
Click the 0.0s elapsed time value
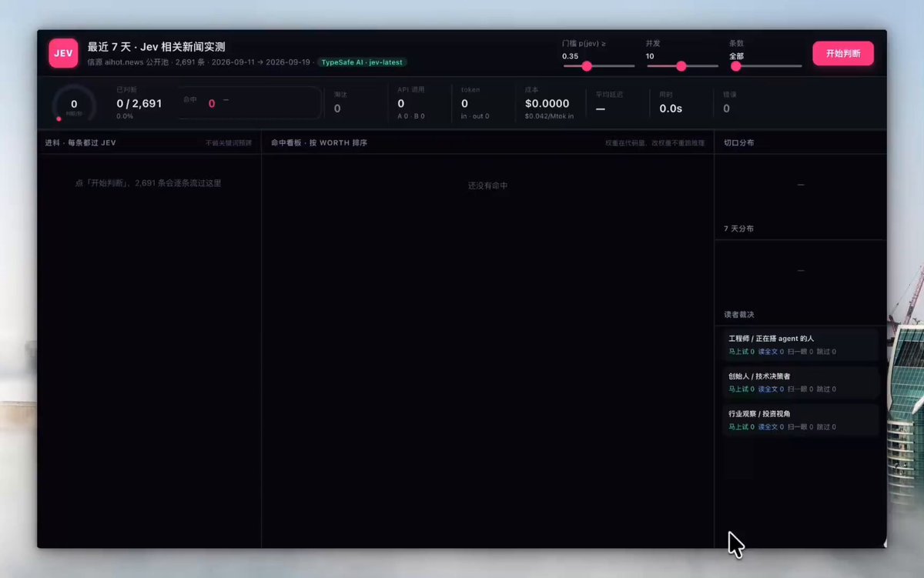[x=671, y=109]
